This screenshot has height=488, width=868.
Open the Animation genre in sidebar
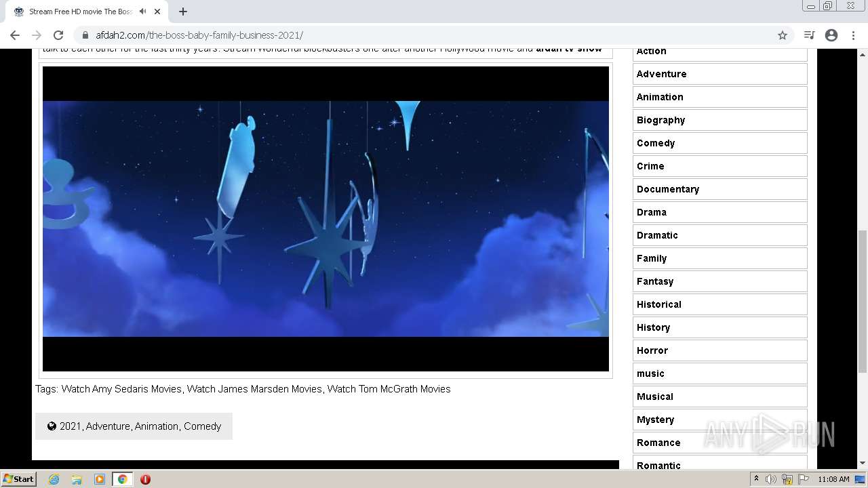point(720,97)
